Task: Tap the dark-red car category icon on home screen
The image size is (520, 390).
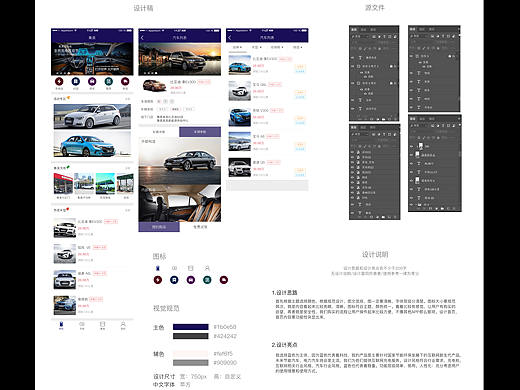Action: coord(125,81)
